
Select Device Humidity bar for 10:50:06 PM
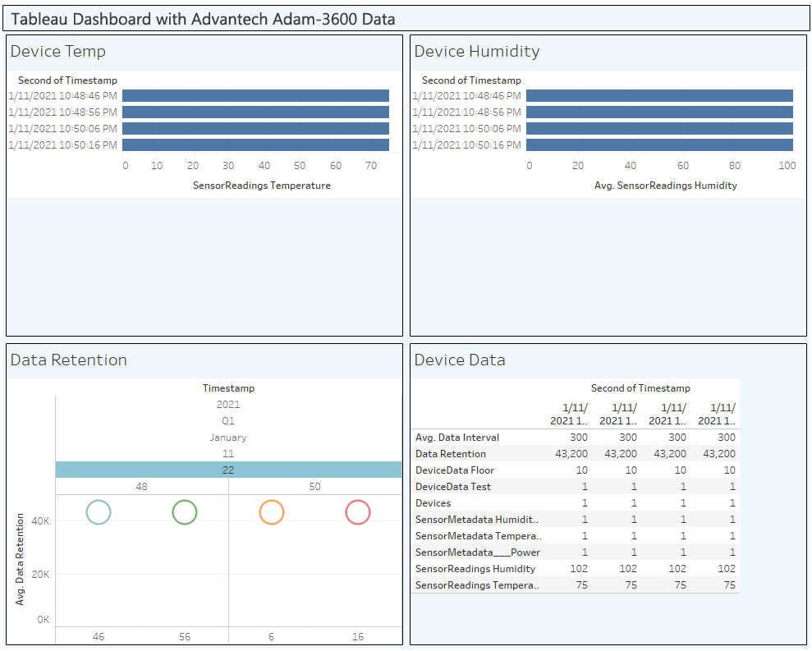pos(660,128)
